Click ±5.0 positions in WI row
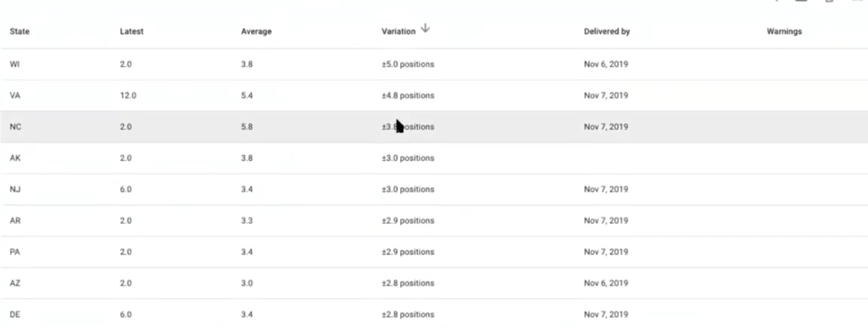This screenshot has width=868, height=328. (x=408, y=64)
